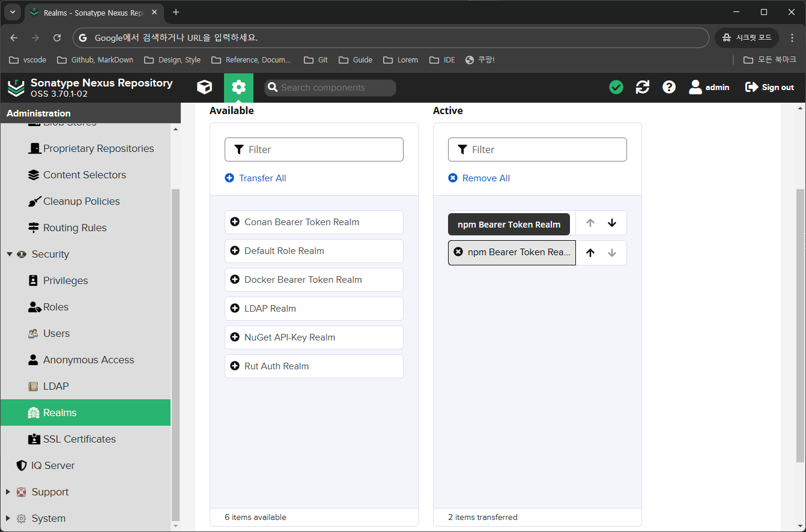Click the Active list Filter field

click(x=538, y=150)
